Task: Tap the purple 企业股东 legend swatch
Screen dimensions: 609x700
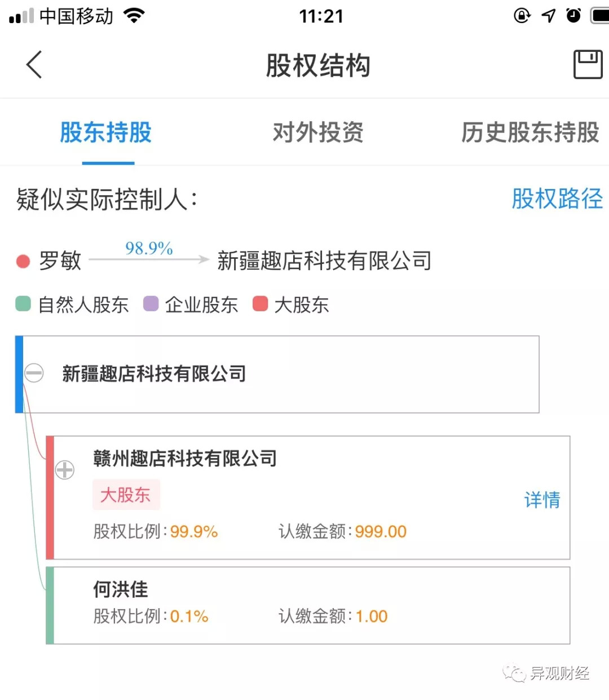Action: point(151,304)
